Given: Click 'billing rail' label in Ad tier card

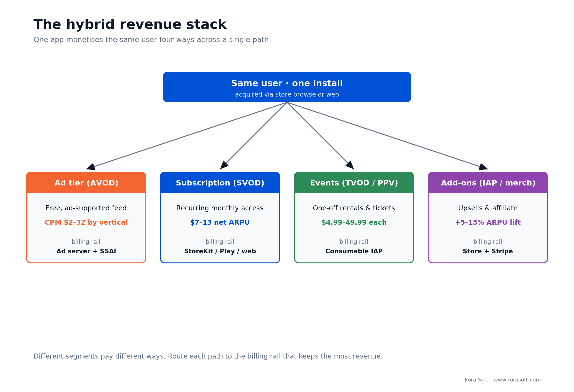Looking at the screenshot, I should [x=86, y=242].
